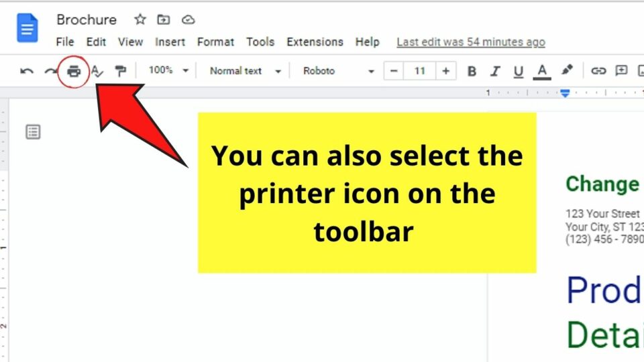Select the paint format tool
This screenshot has width=644, height=362.
coord(120,71)
